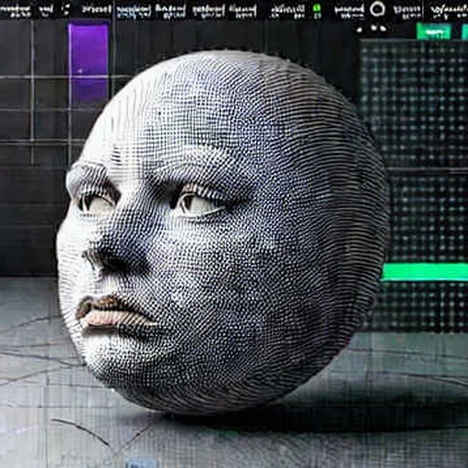Click the small green square icon in top bar
Screen dimensions: 468x468
pos(317,8)
